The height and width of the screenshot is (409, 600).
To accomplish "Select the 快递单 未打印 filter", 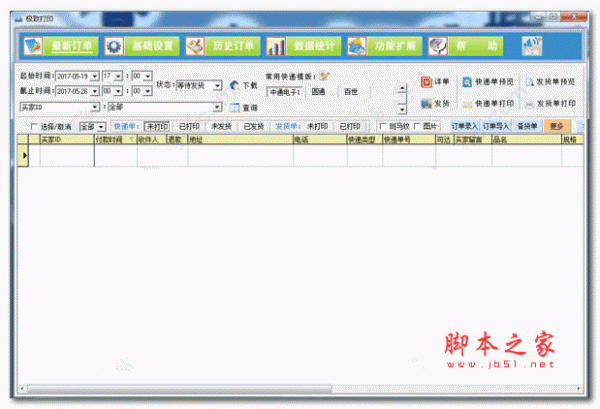I will pos(157,126).
